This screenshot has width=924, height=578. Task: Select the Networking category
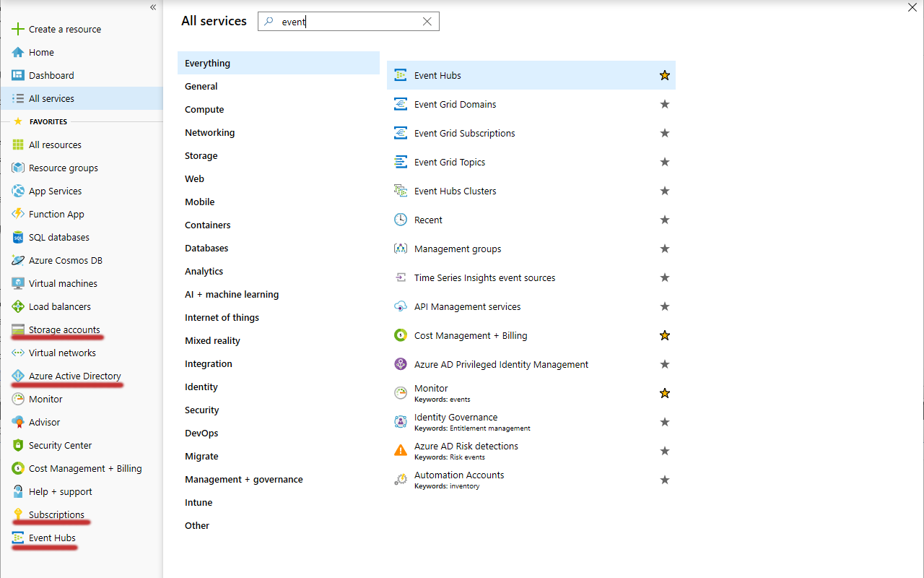pos(209,133)
